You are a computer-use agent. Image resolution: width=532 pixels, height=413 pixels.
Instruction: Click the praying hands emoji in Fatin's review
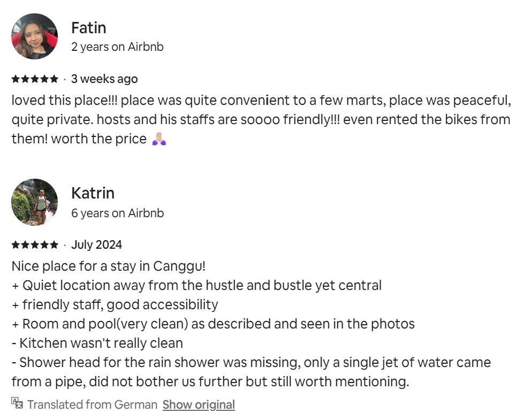pyautogui.click(x=159, y=139)
